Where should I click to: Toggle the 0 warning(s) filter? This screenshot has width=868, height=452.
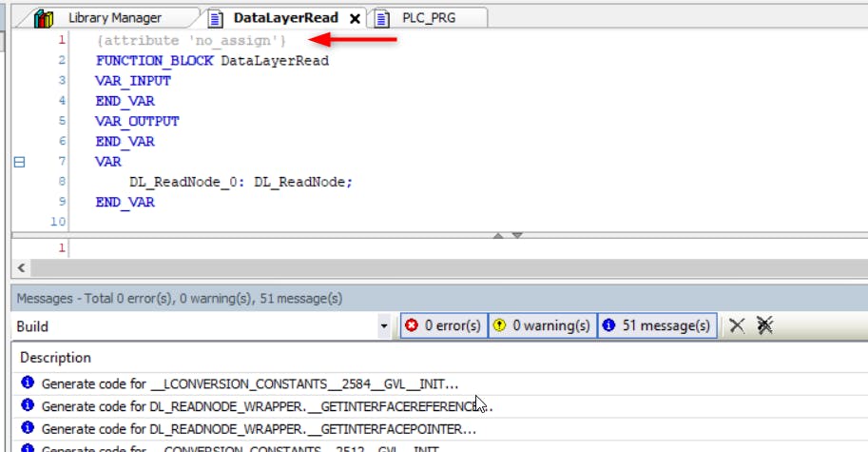point(543,325)
